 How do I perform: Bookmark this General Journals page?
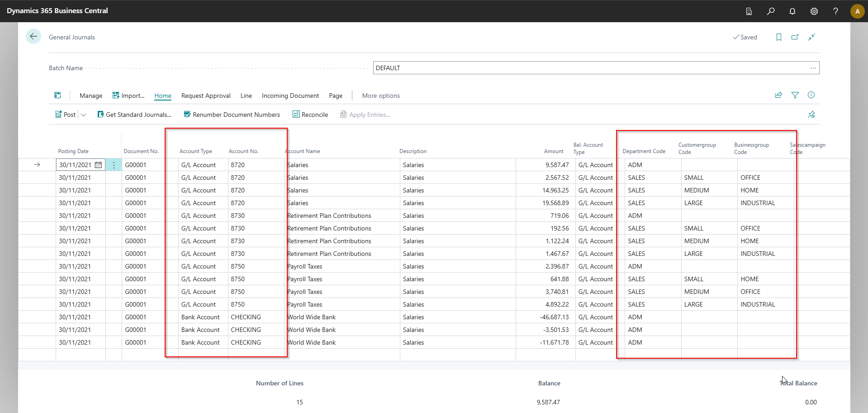point(779,37)
